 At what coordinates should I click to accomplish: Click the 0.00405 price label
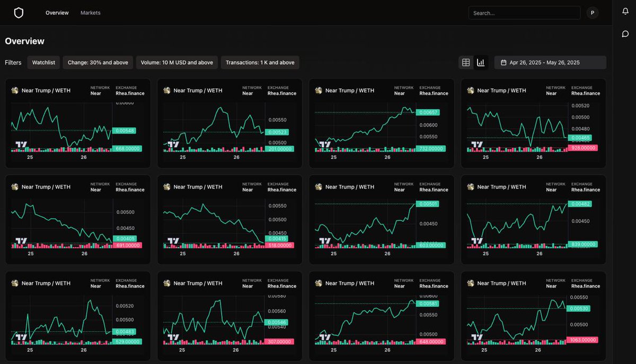pyautogui.click(x=125, y=239)
